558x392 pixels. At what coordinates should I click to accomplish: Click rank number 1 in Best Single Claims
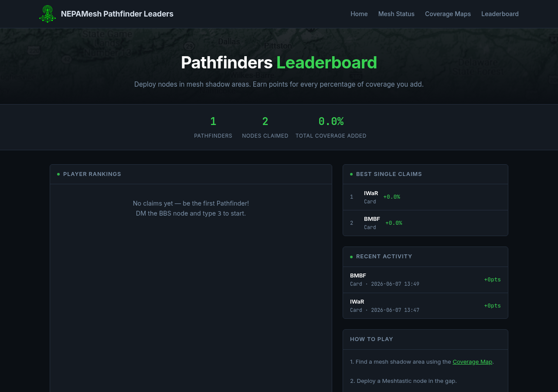point(352,197)
